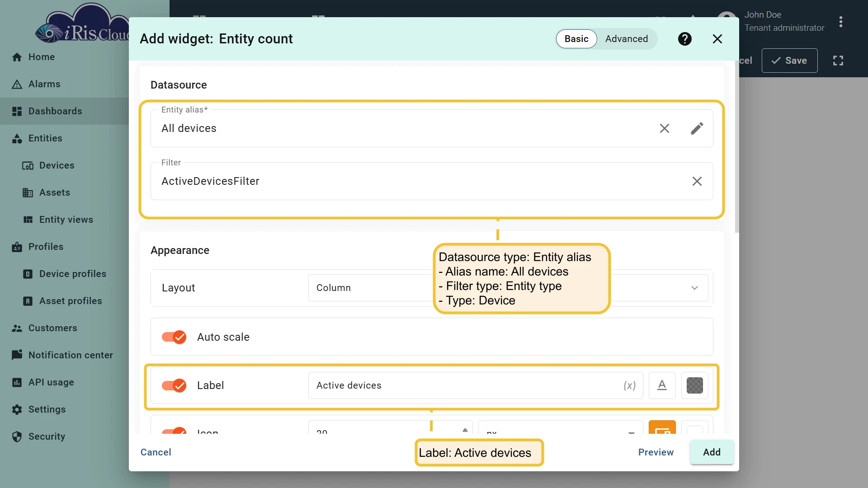Toggle Auto scale switch
This screenshot has height=488, width=868.
point(174,337)
